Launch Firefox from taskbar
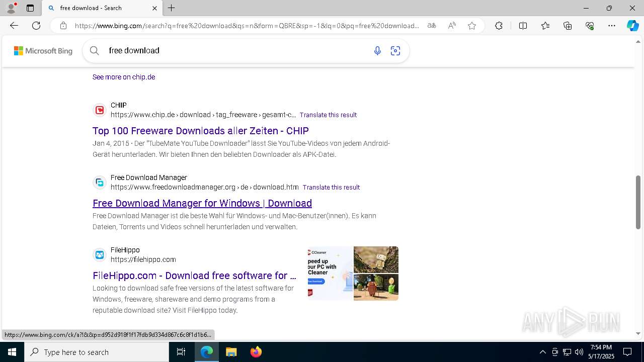644x362 pixels. (x=256, y=352)
